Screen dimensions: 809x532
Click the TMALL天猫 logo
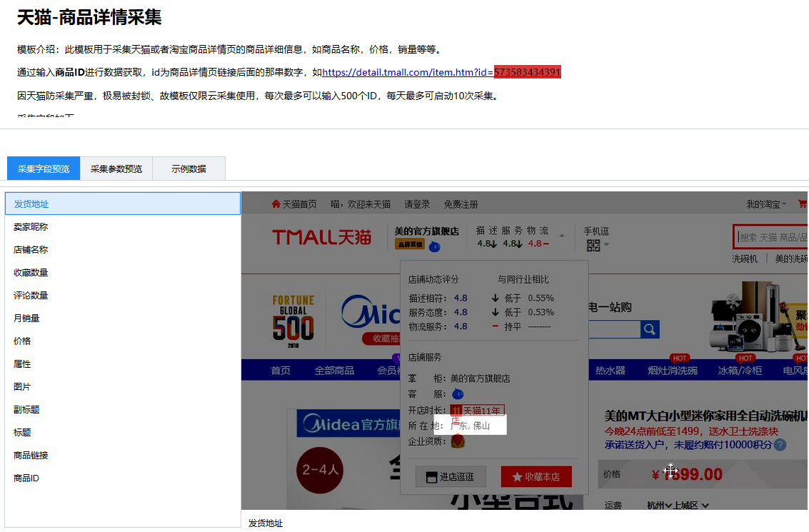tap(321, 237)
